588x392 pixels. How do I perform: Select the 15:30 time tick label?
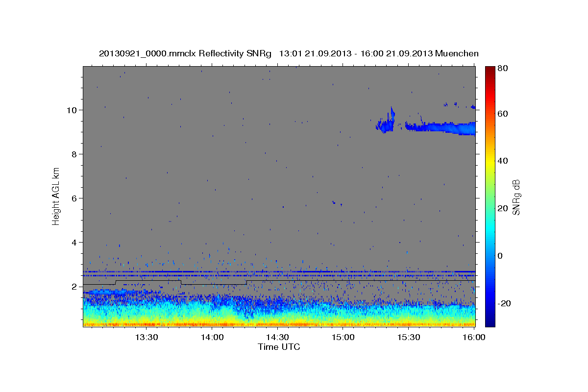409,337
